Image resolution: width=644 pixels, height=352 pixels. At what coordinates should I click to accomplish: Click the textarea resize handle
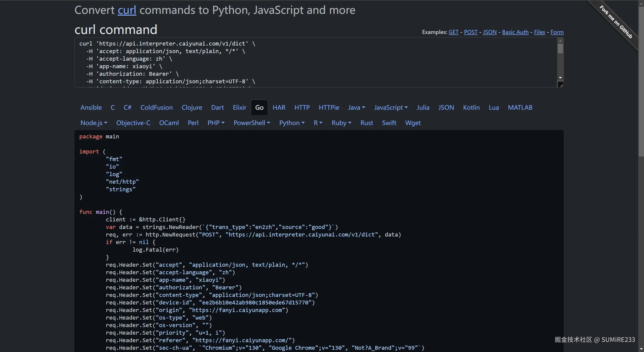(560, 85)
